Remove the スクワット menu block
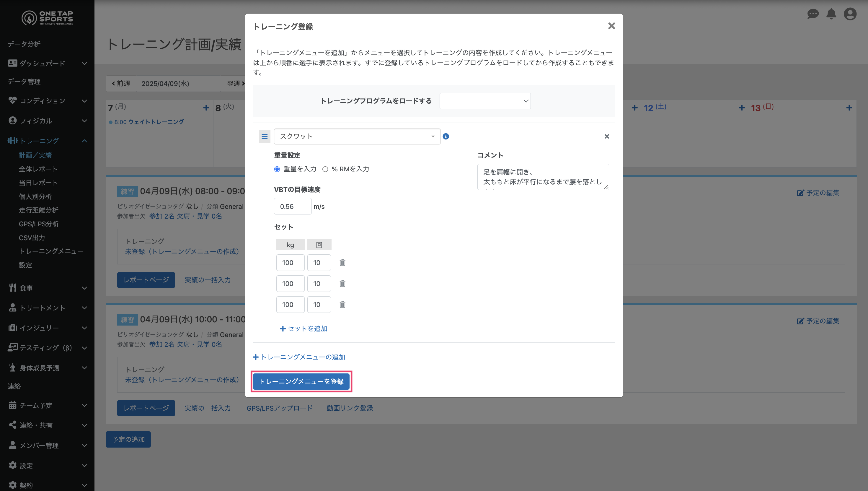Viewport: 868px width, 491px height. click(606, 136)
